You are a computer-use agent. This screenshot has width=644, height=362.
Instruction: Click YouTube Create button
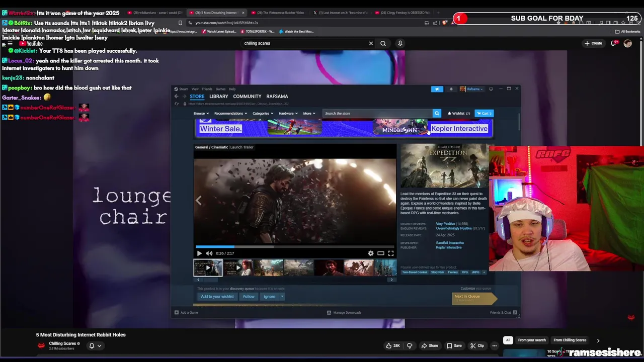593,43
